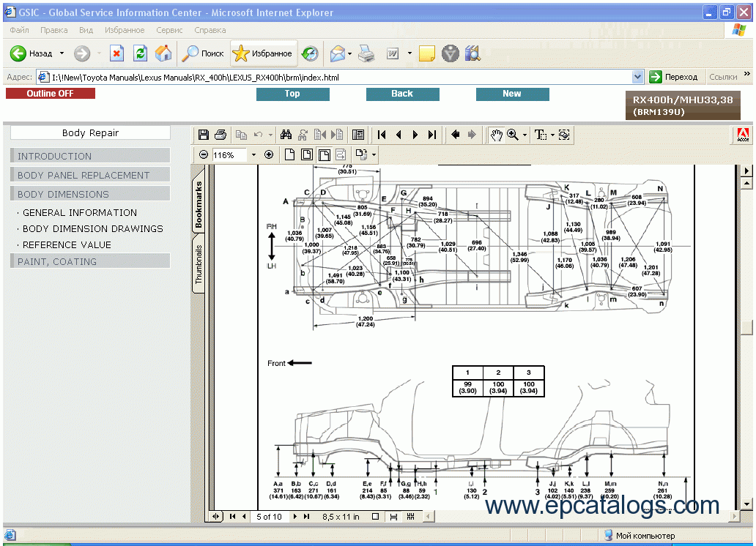Viewport: 756px width, 546px height.
Task: Open the Zoom tool options dropdown arrow
Action: [x=525, y=135]
